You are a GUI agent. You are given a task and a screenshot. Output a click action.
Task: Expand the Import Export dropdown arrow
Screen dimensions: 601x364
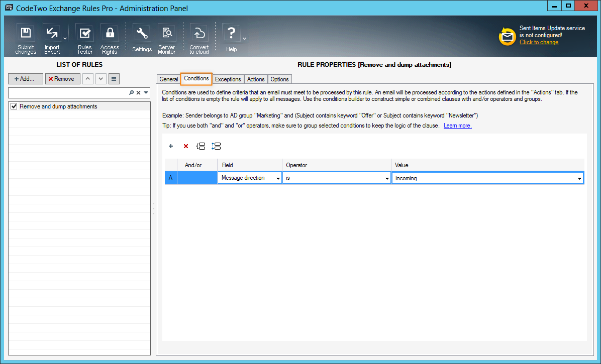click(x=65, y=39)
